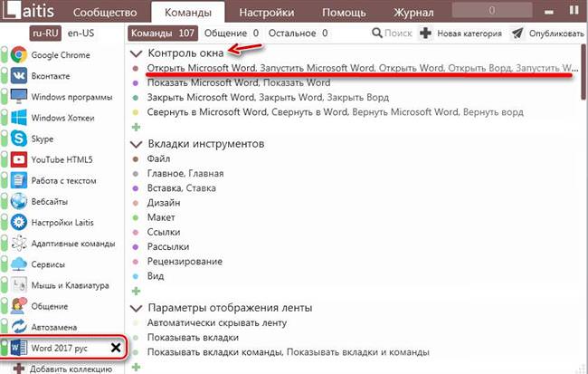Toggle the Windows программы collection switch
This screenshot has width=588, height=374.
(x=5, y=97)
